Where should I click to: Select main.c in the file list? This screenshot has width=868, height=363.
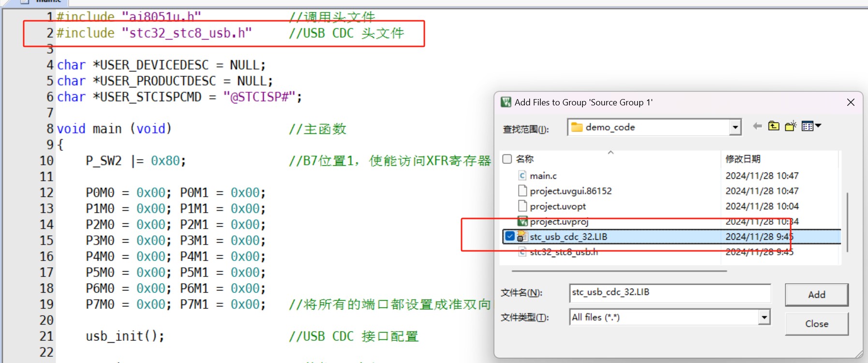(543, 175)
